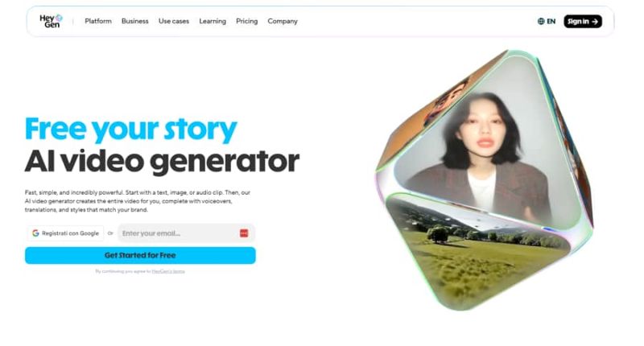Viewport: 644px width, 346px height.
Task: Open the Company menu item
Action: tap(283, 21)
